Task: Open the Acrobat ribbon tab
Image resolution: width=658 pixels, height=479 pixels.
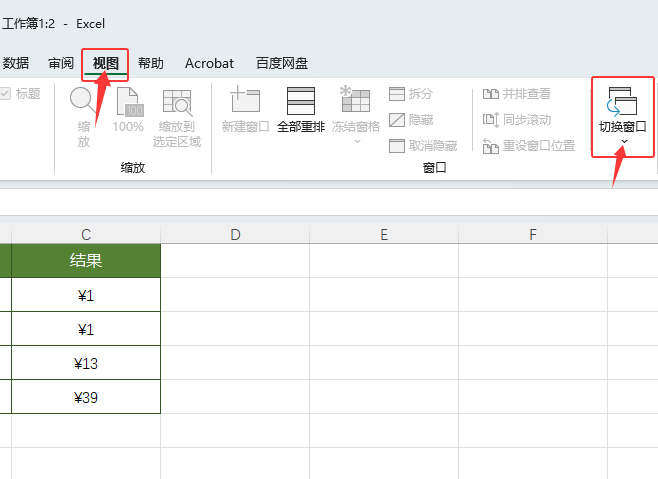Action: point(209,63)
